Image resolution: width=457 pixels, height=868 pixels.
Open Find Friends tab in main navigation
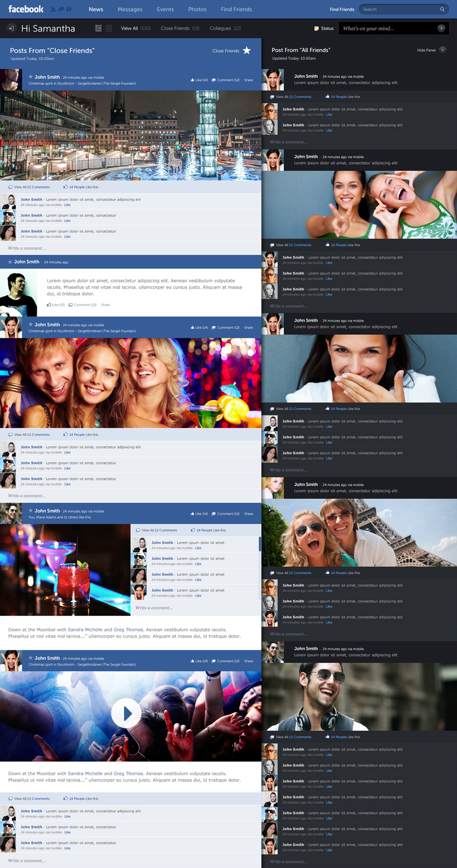(236, 9)
